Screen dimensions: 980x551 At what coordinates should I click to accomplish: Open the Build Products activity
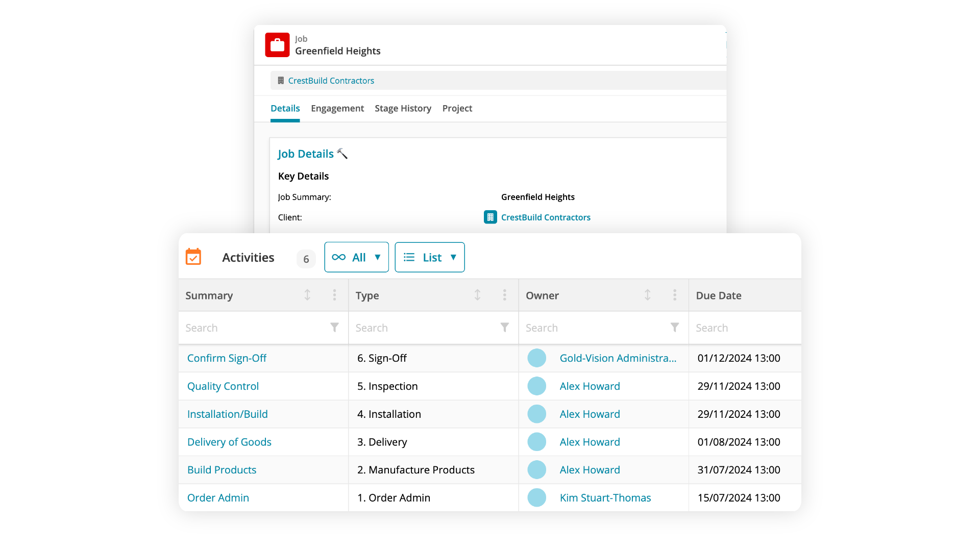(222, 470)
